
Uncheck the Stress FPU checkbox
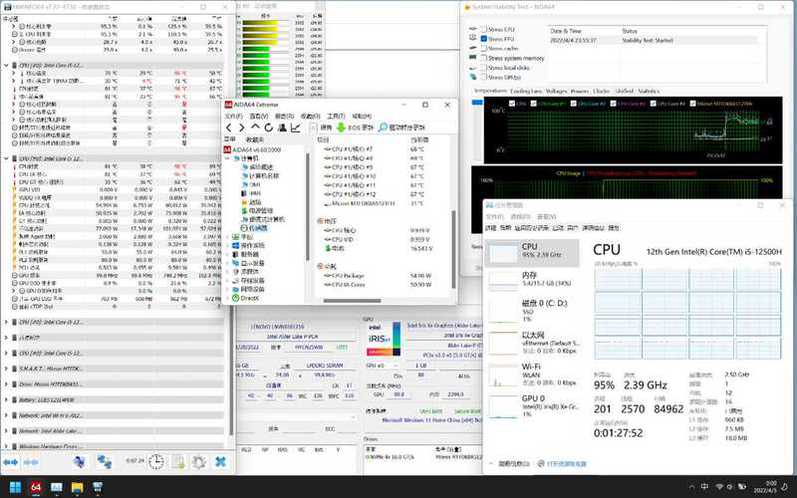484,39
